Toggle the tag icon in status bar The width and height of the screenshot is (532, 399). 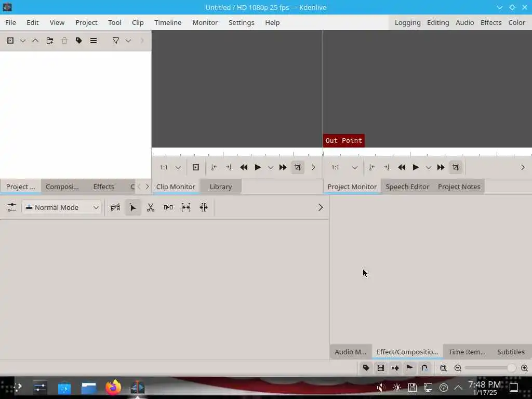click(366, 368)
